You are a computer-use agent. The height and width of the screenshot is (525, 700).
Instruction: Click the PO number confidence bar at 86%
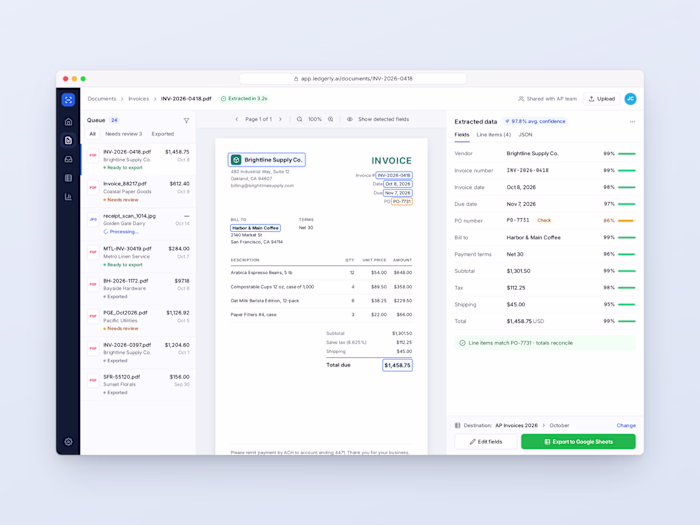[627, 221]
